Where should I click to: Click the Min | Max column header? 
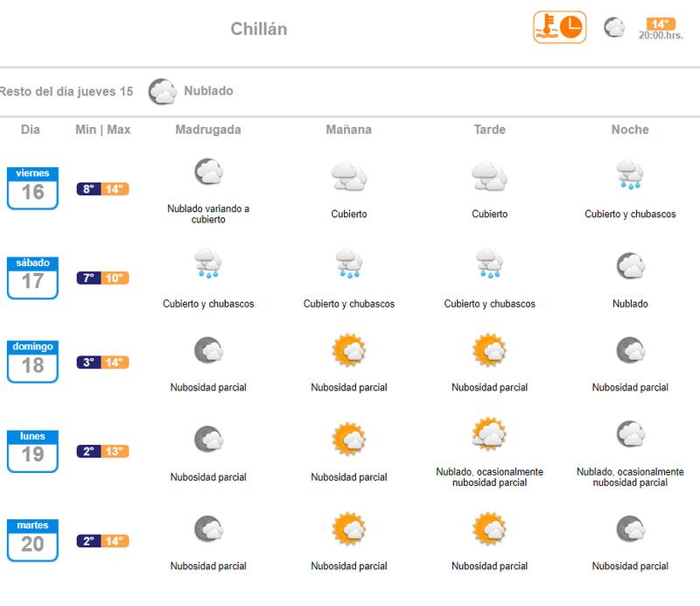click(103, 130)
